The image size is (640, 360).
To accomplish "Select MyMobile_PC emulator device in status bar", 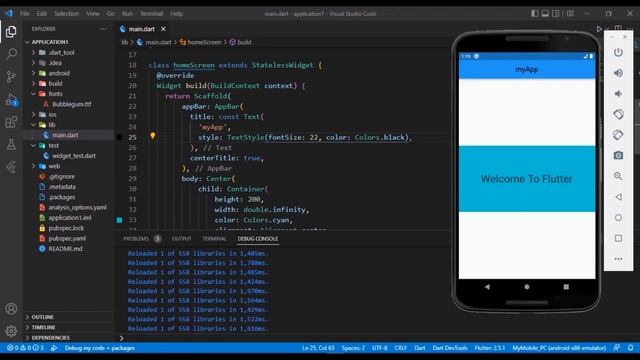I will [559, 348].
